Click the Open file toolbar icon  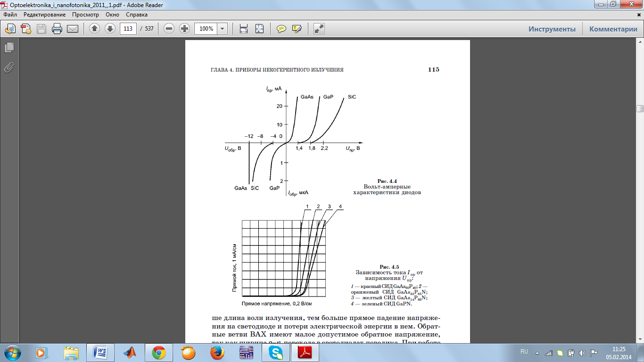(x=10, y=29)
